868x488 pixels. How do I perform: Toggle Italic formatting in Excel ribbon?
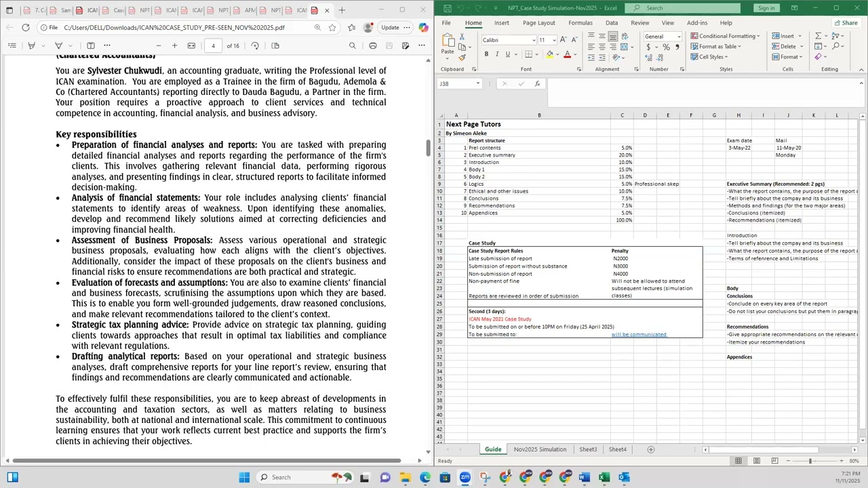coord(496,54)
